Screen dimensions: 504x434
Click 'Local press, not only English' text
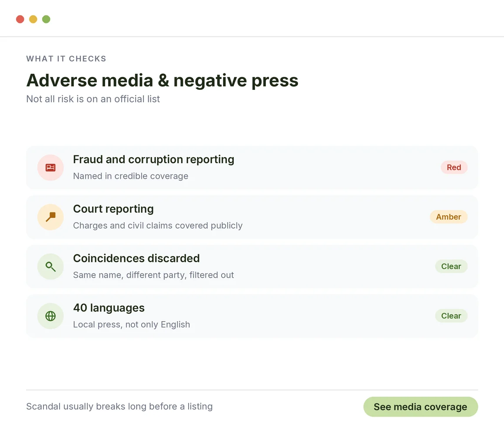point(132,325)
